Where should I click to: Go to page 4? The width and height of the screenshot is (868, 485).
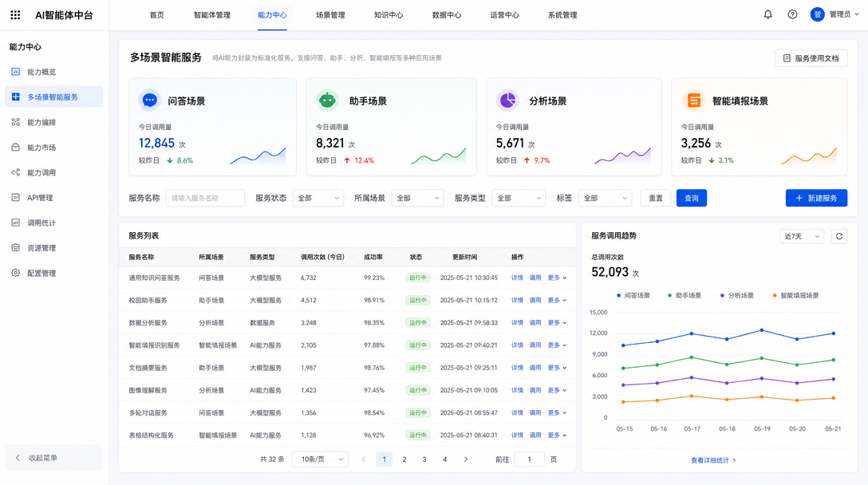coord(444,459)
